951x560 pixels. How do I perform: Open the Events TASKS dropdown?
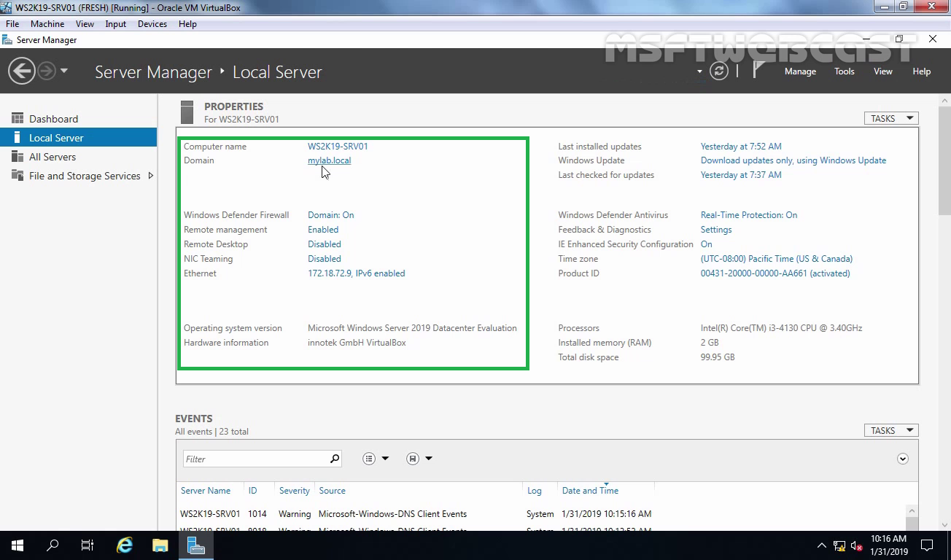(891, 430)
